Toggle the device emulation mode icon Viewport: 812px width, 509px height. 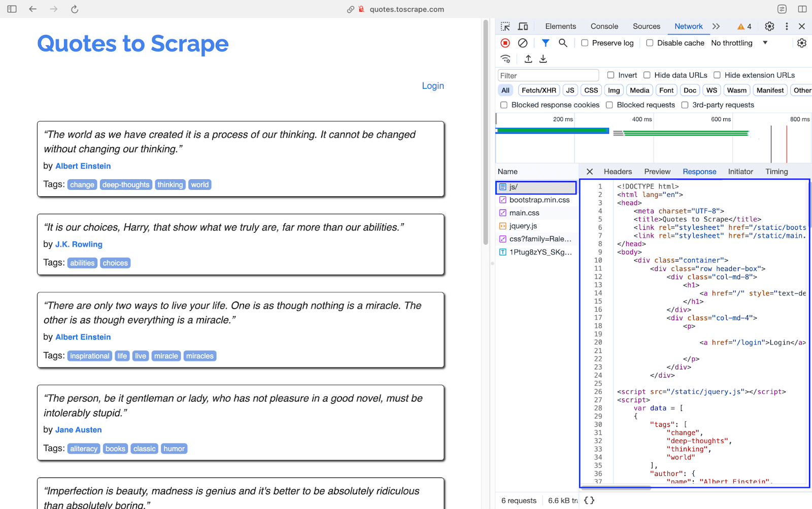(x=523, y=26)
